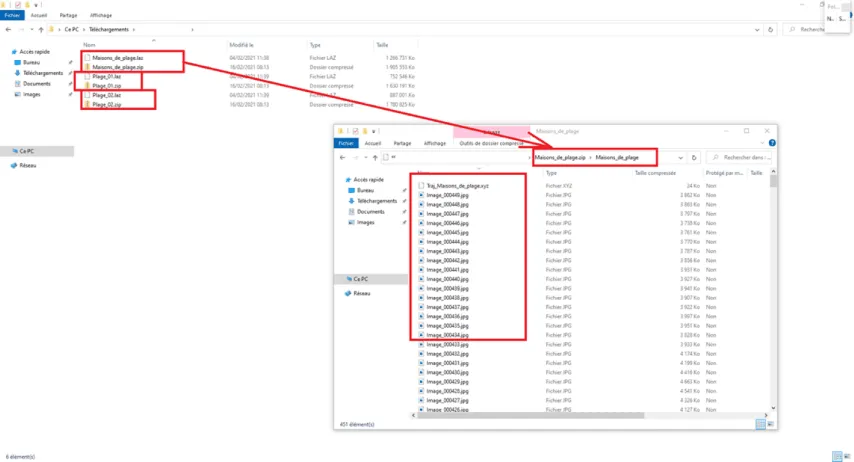This screenshot has height=462, width=854.
Task: Switch to large icons view in status bar
Action: 770,424
